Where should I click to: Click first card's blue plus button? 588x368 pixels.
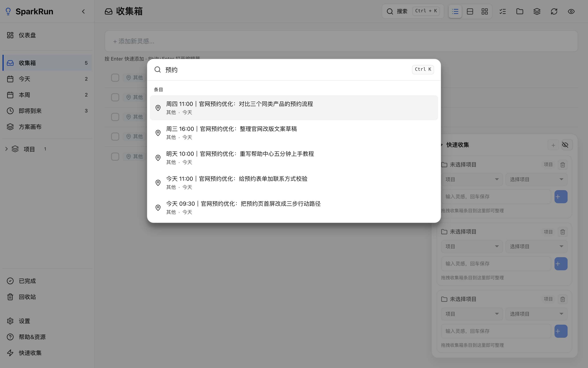[x=561, y=197]
